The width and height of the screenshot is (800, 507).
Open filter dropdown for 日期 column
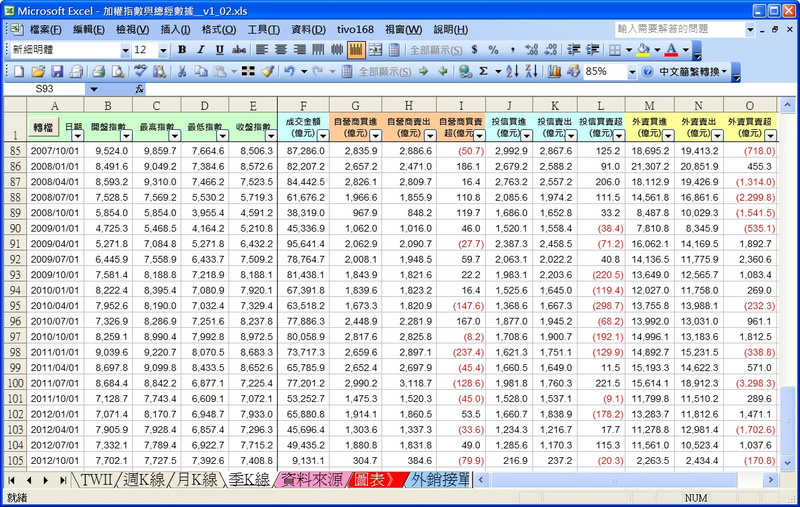(x=78, y=136)
